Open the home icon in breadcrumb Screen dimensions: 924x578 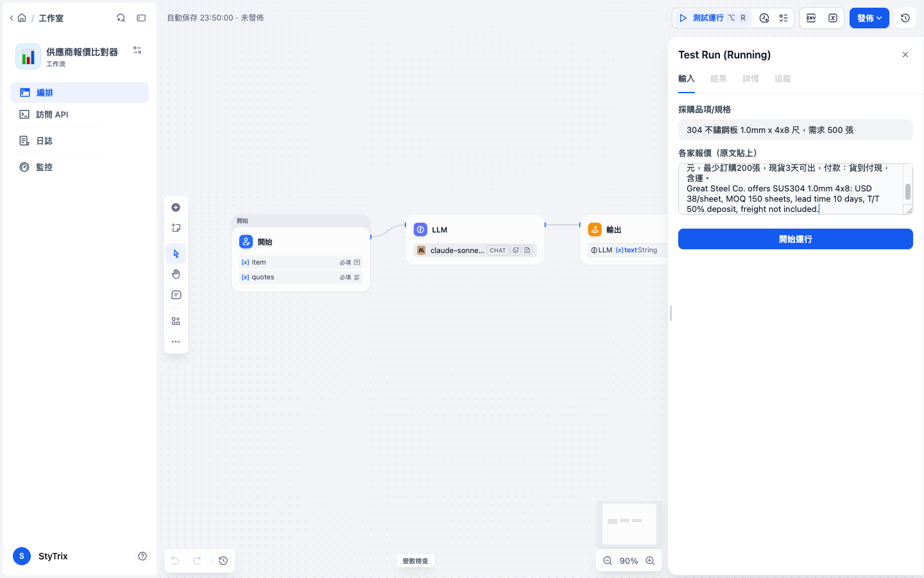point(22,18)
